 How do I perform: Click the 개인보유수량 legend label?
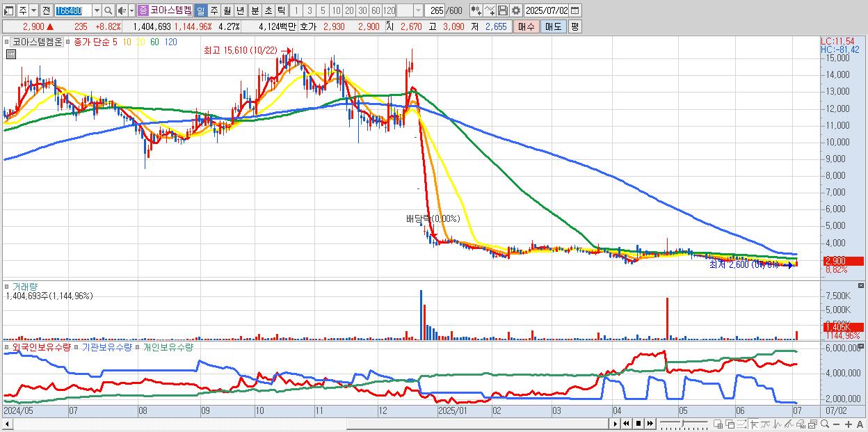click(x=168, y=346)
